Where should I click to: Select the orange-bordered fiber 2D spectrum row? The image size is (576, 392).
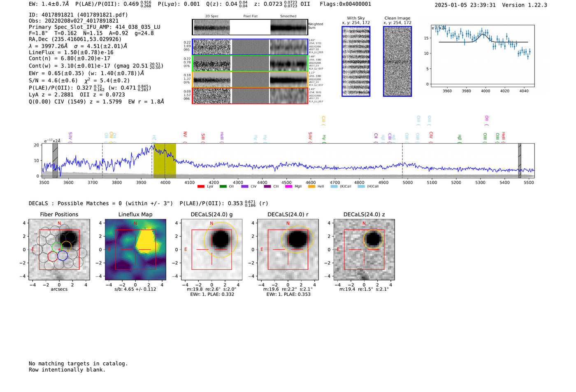click(x=250, y=79)
